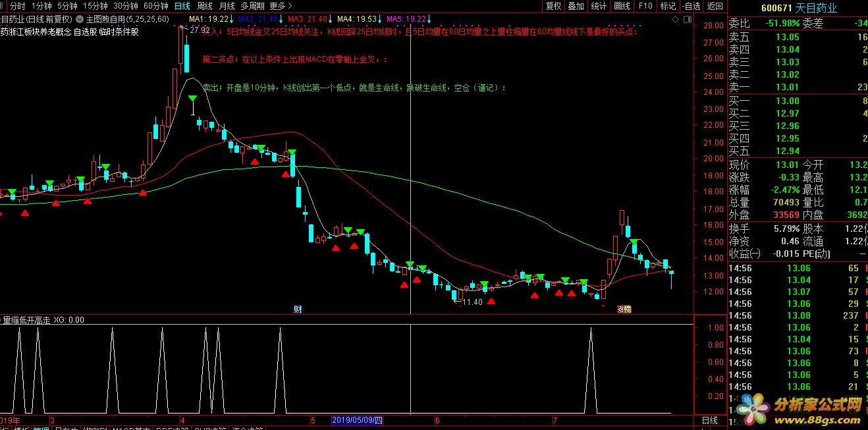Click the 自选股 临时条件股 sector text
The width and height of the screenshot is (868, 430).
click(x=106, y=31)
